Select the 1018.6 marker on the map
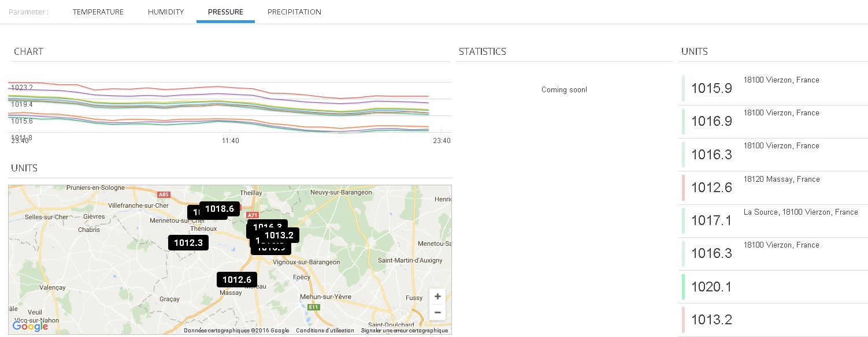Screen dimensions: 868x337 tap(220, 209)
